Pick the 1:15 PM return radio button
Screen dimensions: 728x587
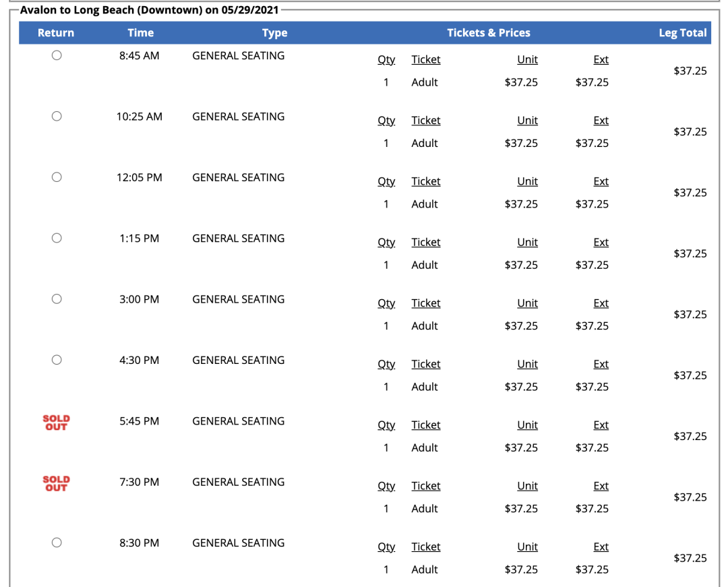tap(57, 238)
